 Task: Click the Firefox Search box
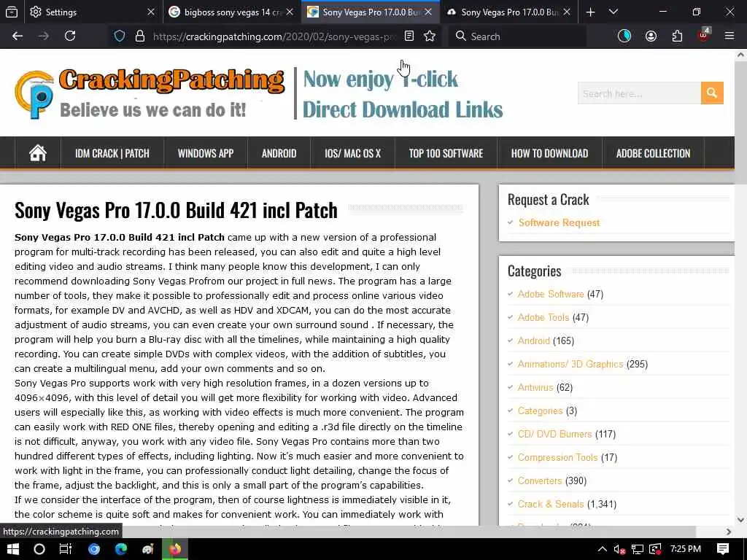point(517,36)
